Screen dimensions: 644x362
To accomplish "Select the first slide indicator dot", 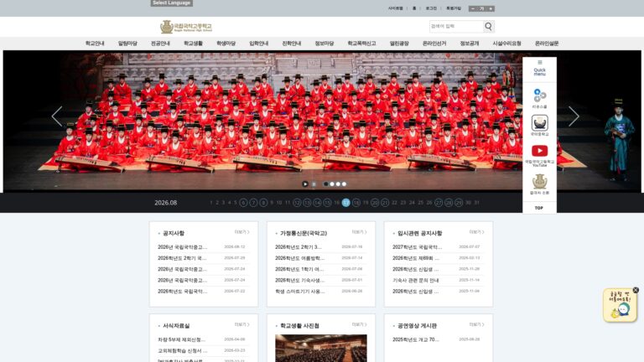I will tap(325, 184).
